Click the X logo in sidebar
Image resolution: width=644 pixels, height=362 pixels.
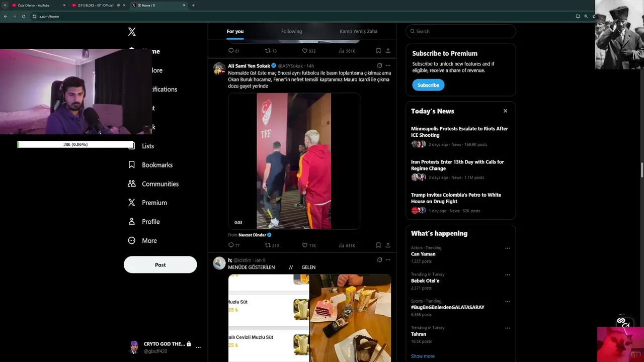tap(132, 32)
